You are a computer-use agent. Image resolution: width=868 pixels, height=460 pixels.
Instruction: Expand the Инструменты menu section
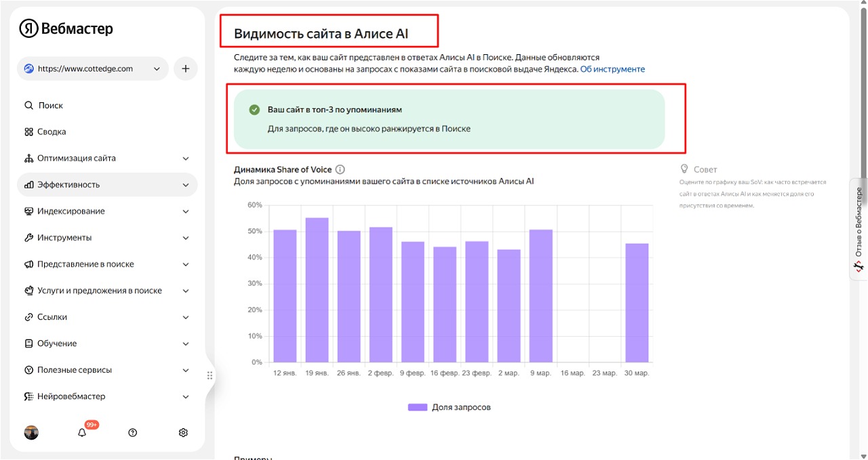[106, 238]
